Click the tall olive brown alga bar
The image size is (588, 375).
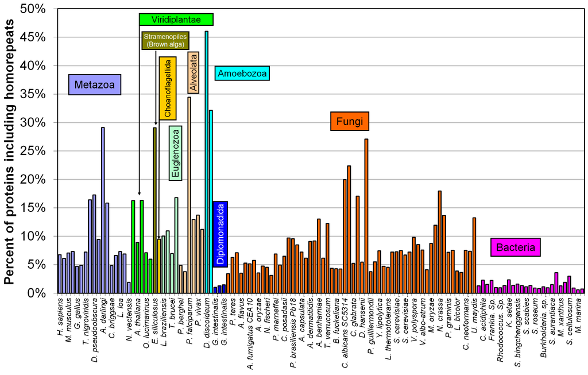(154, 210)
